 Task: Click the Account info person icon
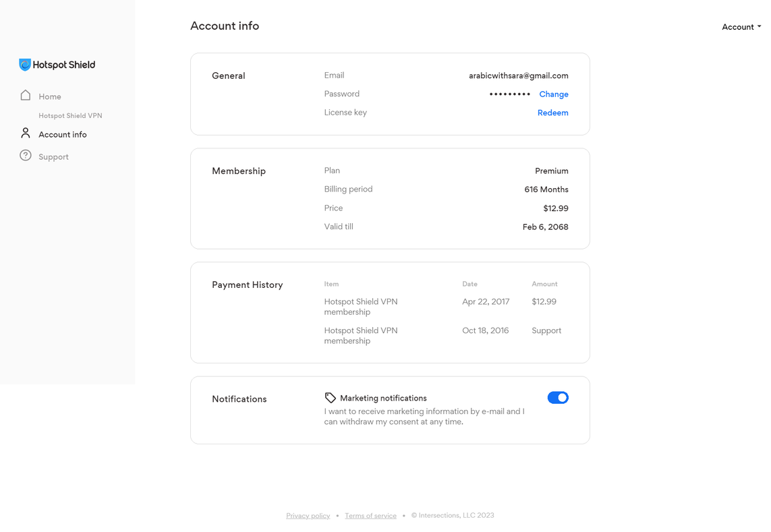(26, 134)
